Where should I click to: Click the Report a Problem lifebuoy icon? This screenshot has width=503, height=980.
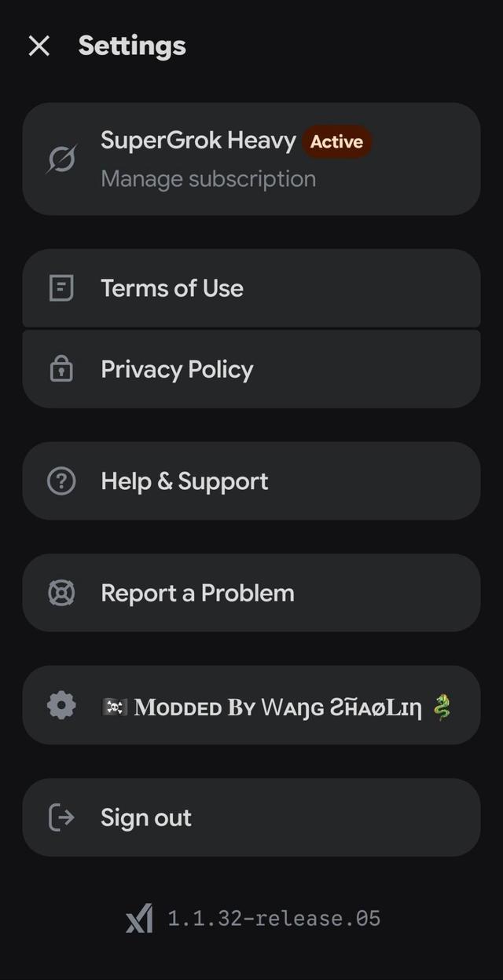point(62,593)
